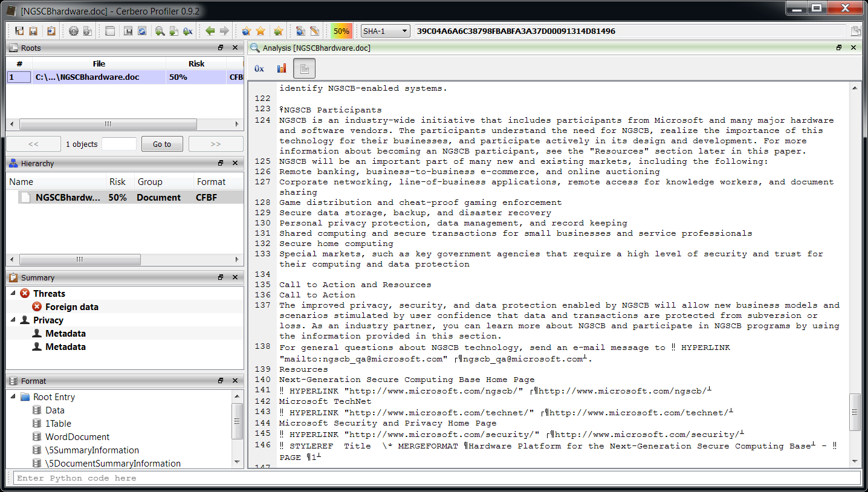
Task: Click the Go to button
Action: coord(161,144)
